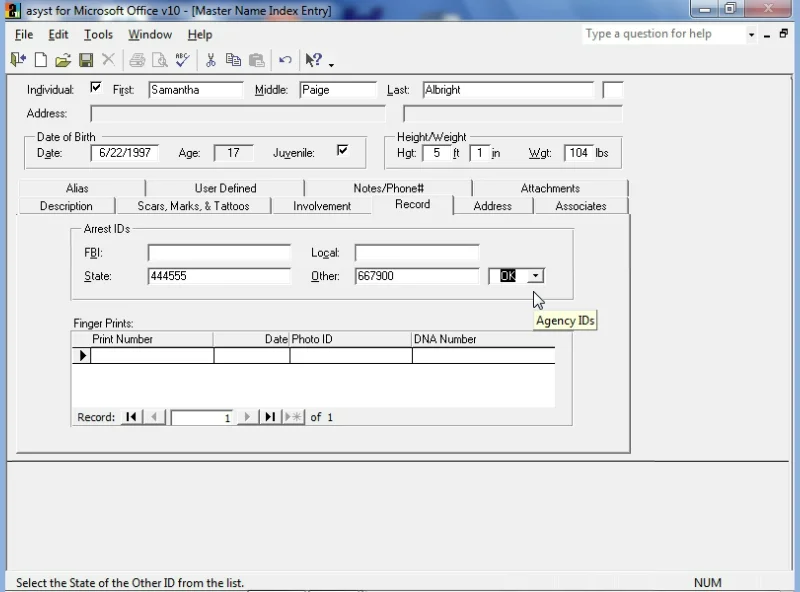Click the Delete X toolbar icon

108,60
